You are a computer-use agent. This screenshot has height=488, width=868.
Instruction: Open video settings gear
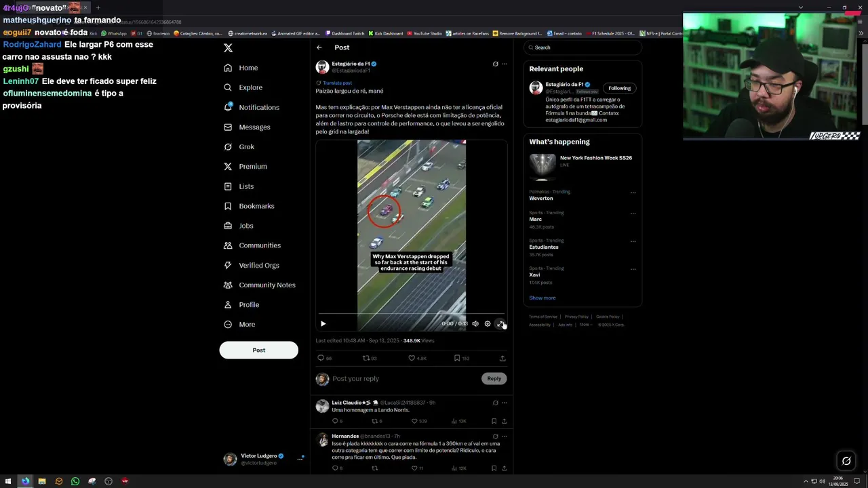[487, 324]
